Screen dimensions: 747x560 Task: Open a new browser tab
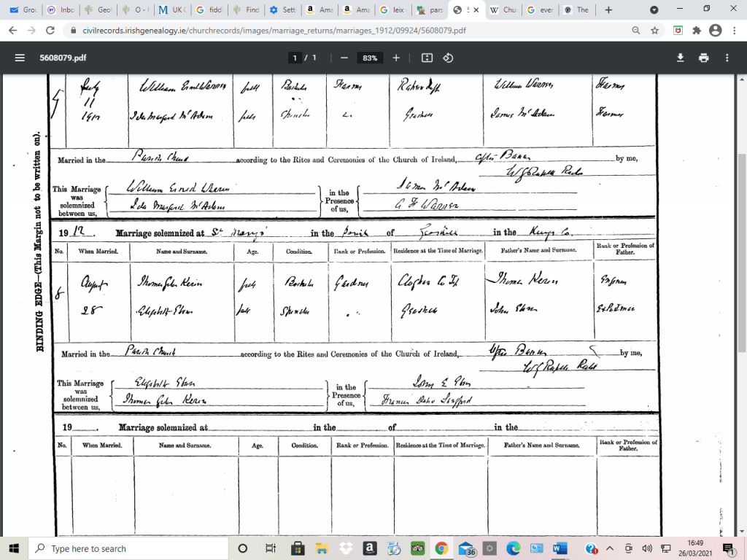(608, 10)
